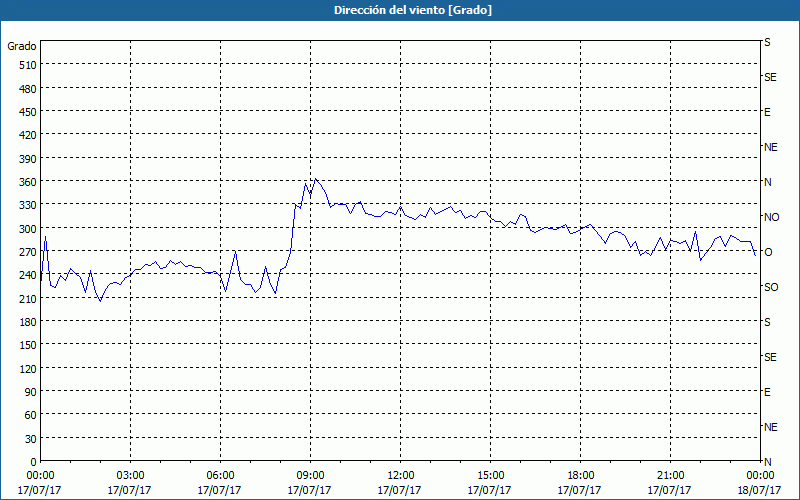Viewport: 800px width, 500px height.
Task: Select the 21:00 time axis label
Action: (x=670, y=476)
